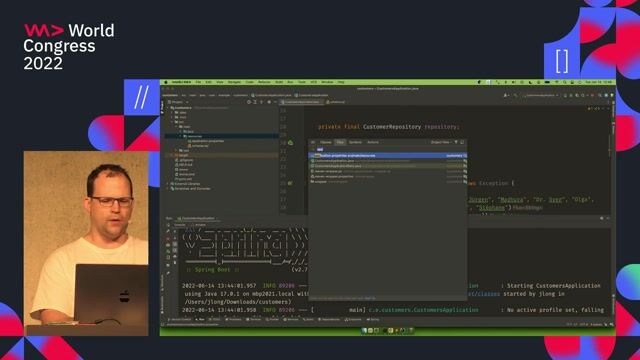Switch to the schema.sql editor tab

336,102
